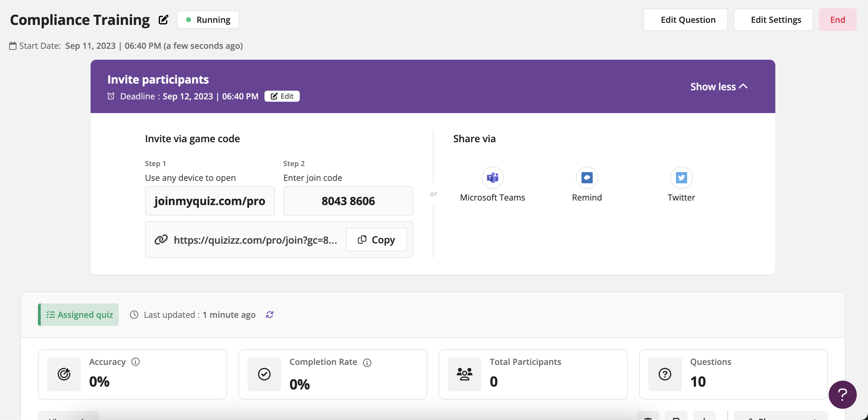Click the link chain icon beside join URL
The height and width of the screenshot is (420, 868).
161,240
